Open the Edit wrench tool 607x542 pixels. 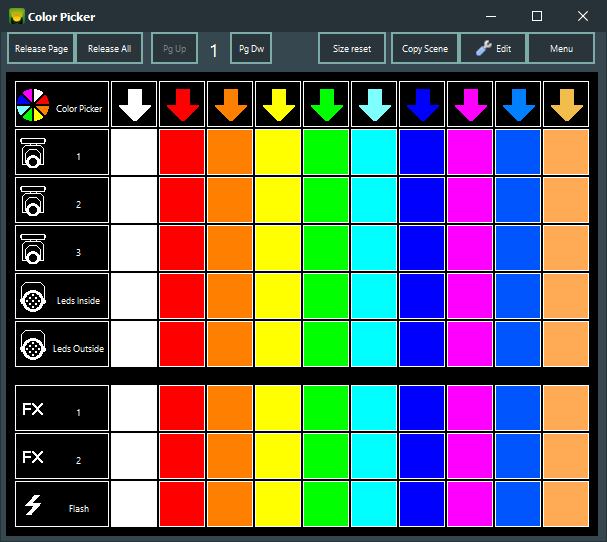pos(492,48)
